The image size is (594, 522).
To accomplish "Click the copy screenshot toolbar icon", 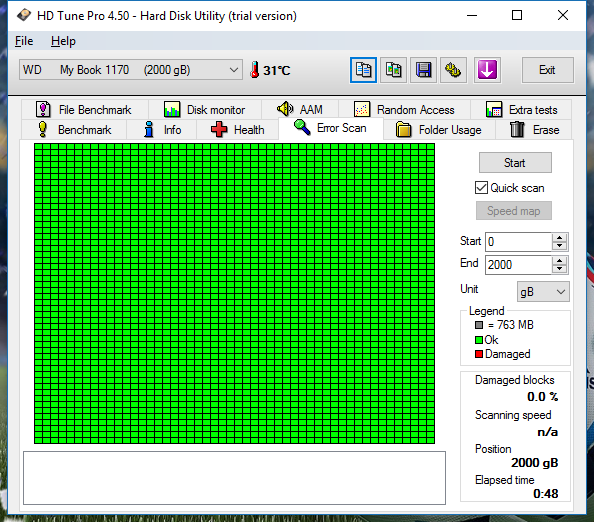I will click(393, 70).
